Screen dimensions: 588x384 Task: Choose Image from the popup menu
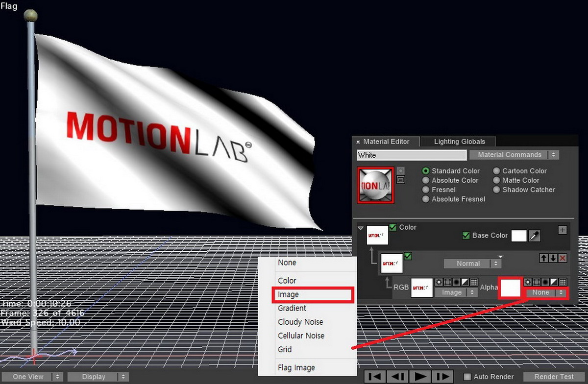click(x=312, y=295)
